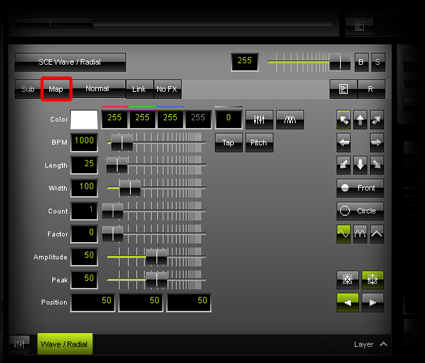Select the up-right direction arrow

coord(377,120)
